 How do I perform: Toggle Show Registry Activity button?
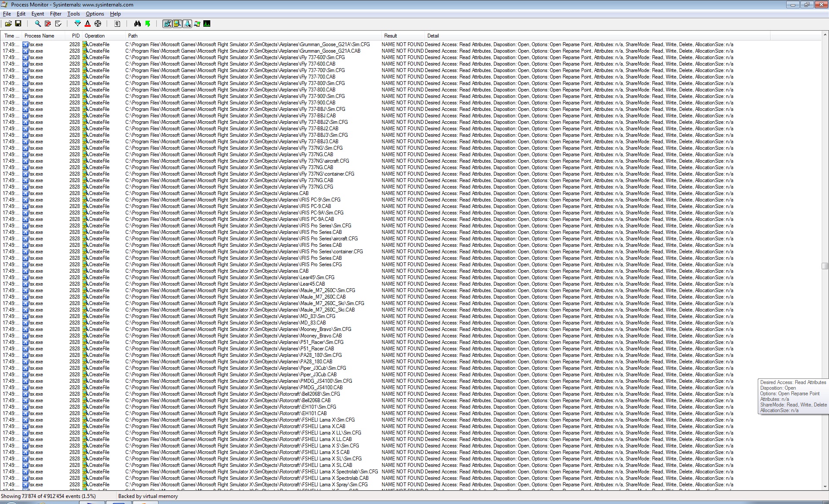point(167,24)
